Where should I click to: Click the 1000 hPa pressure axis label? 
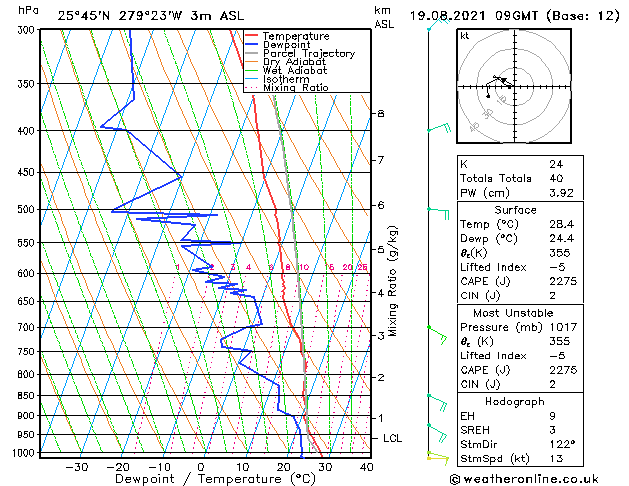[26, 453]
